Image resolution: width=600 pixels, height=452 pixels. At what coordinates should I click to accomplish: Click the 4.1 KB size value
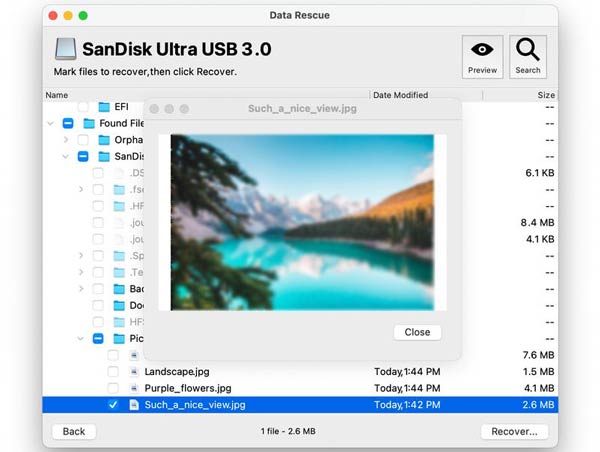pos(540,239)
